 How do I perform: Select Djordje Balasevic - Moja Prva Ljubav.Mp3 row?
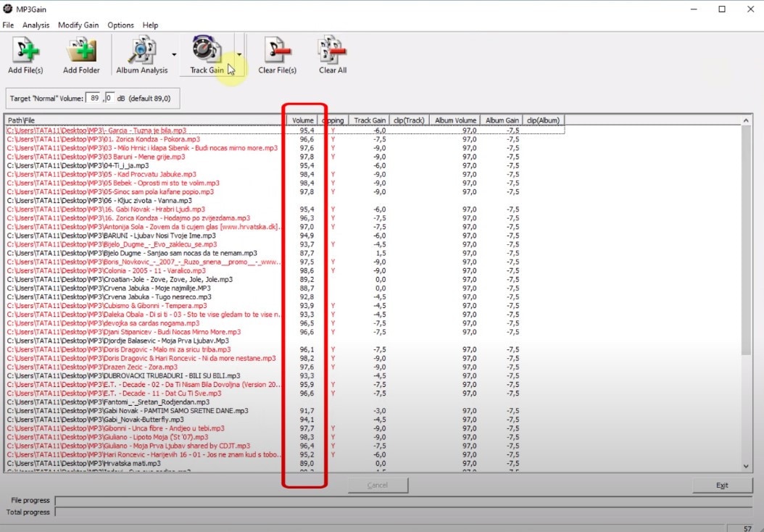point(285,341)
